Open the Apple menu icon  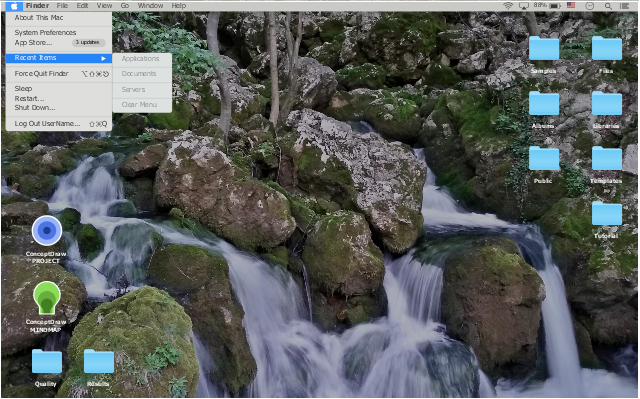point(13,6)
